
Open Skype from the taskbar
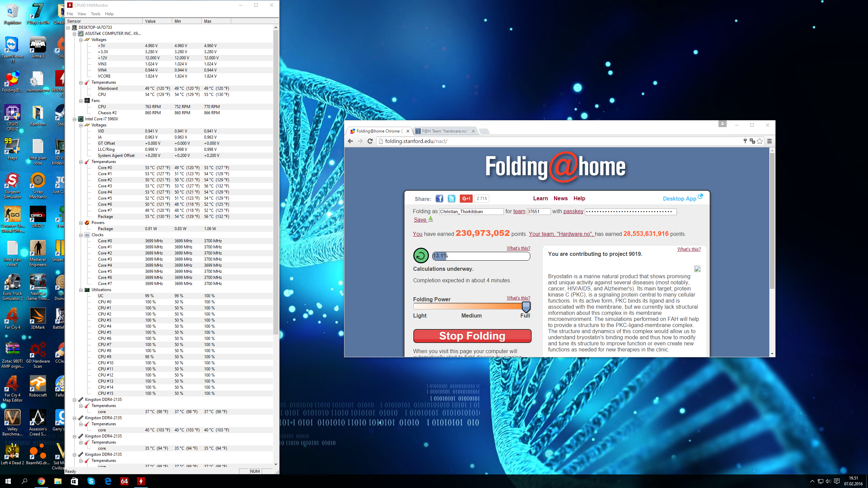[91, 481]
